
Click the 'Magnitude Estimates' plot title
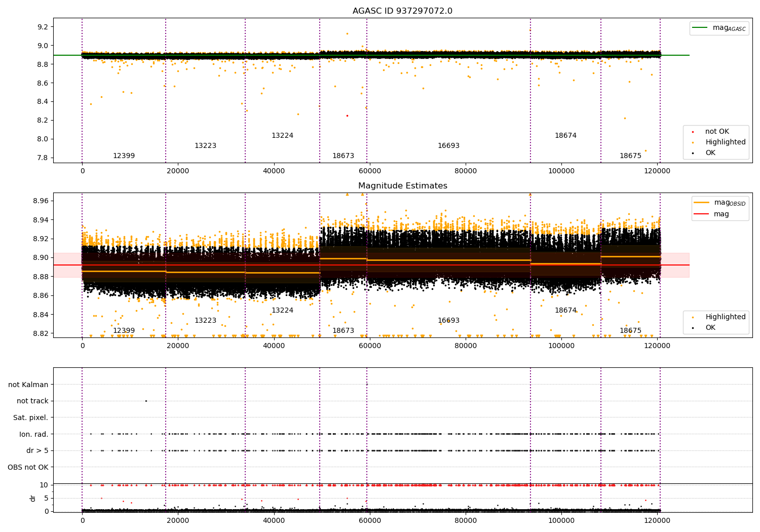(402, 186)
